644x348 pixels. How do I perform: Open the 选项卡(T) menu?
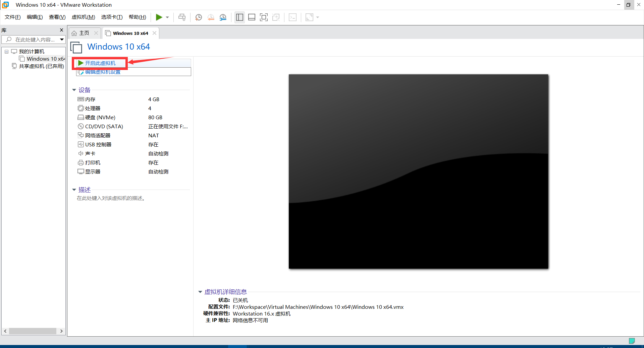click(x=112, y=17)
